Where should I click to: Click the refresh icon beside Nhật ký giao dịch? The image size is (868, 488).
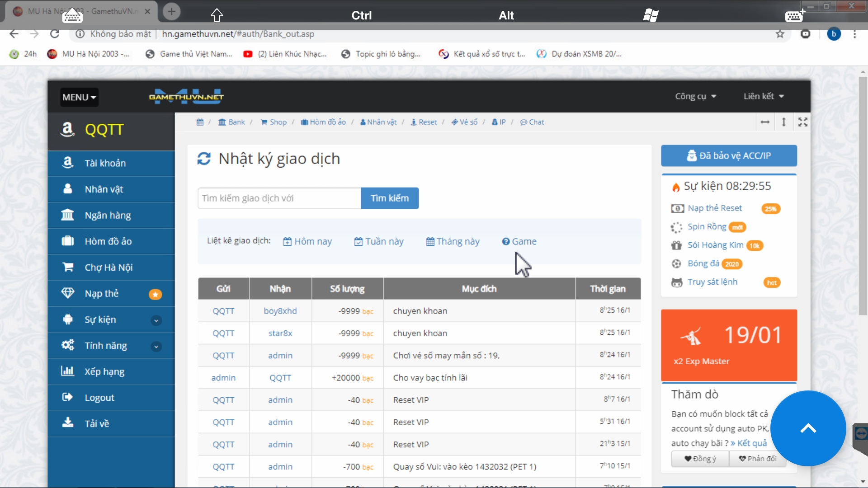(x=204, y=159)
